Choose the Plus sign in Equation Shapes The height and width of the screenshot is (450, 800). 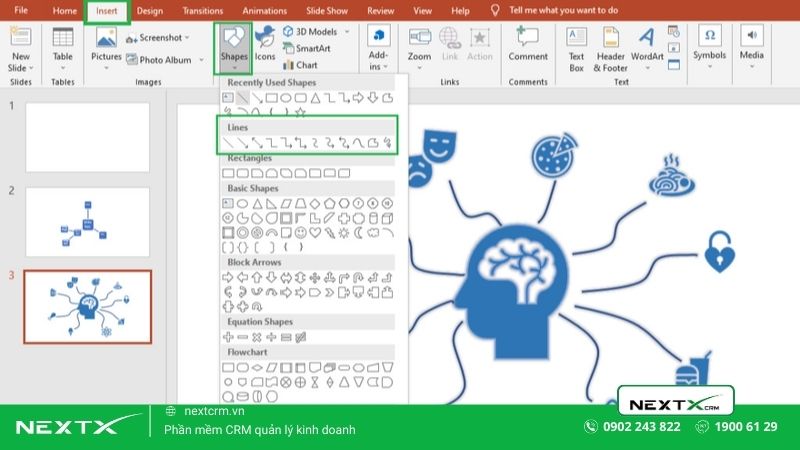228,337
